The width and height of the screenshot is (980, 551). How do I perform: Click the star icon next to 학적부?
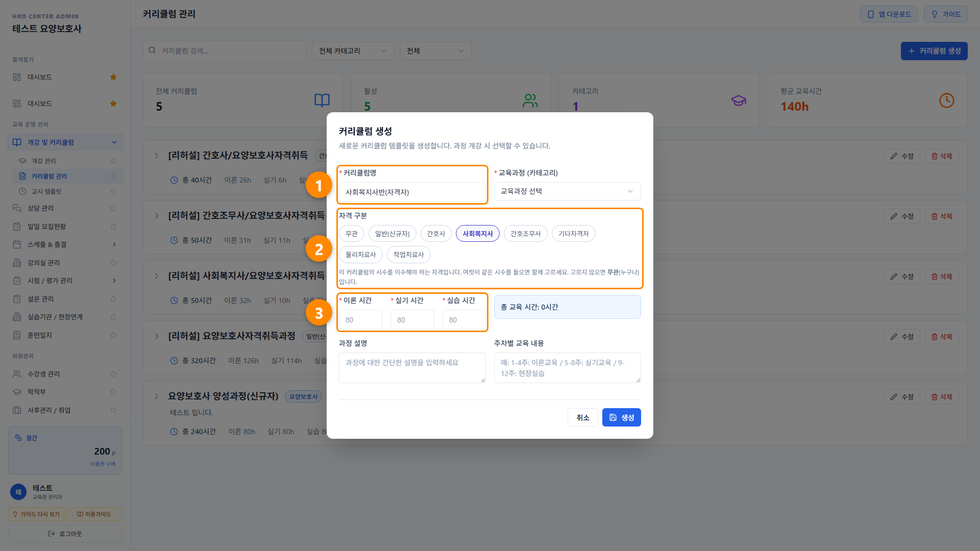click(113, 392)
